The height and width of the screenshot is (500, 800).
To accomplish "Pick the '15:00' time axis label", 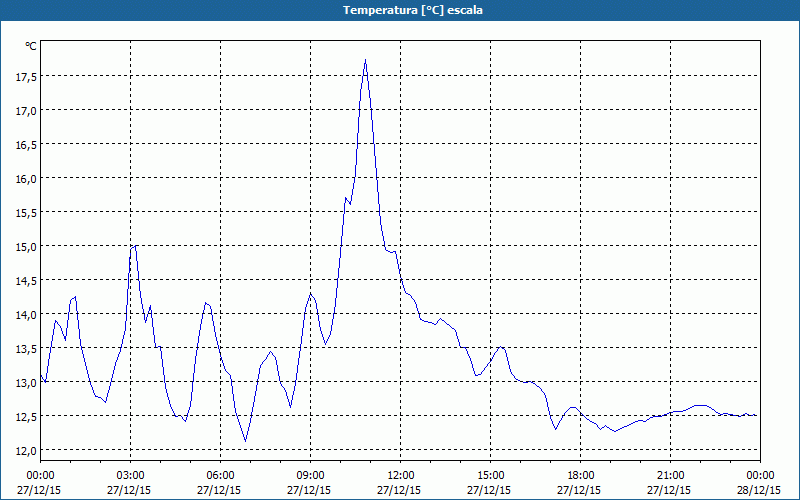I will pyautogui.click(x=490, y=476).
